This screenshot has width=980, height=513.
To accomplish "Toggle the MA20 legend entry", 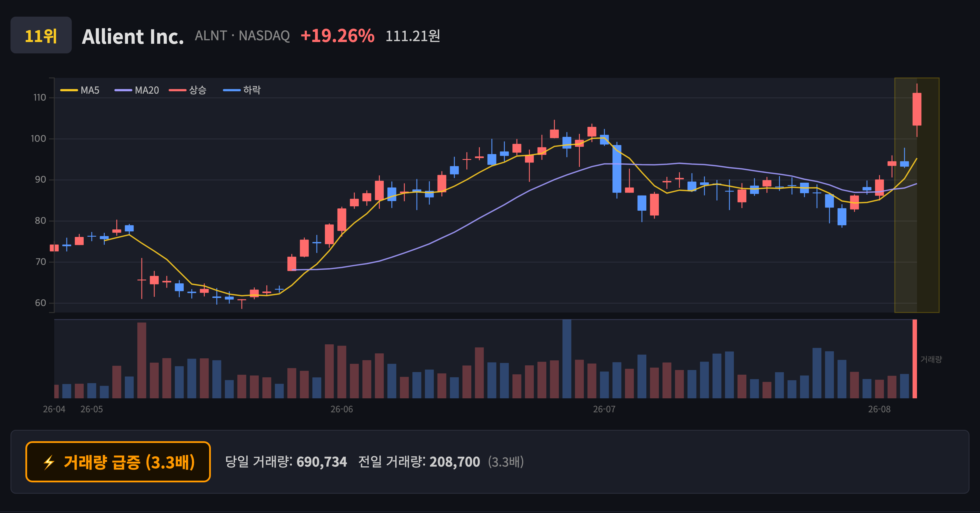I will 137,90.
